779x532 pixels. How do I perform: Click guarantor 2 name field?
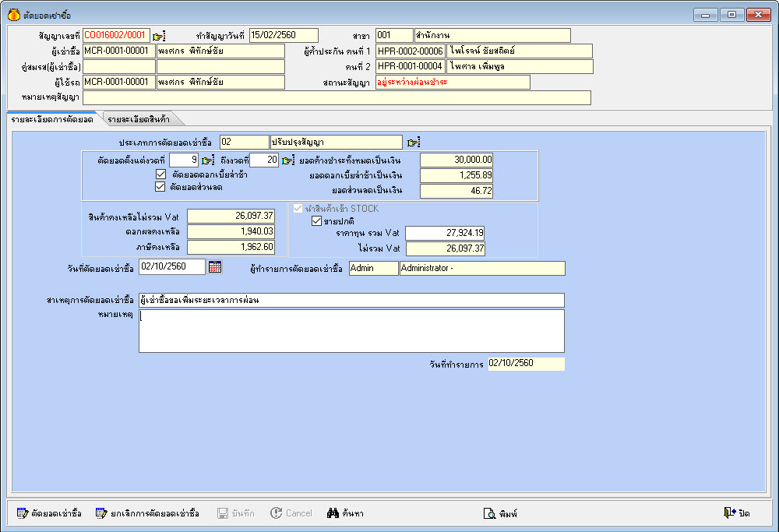click(520, 66)
